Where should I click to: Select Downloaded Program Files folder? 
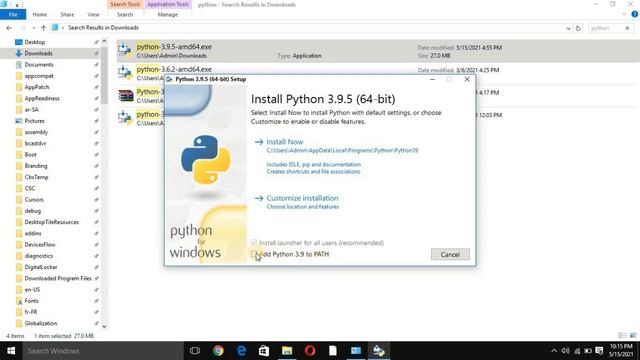(x=58, y=278)
